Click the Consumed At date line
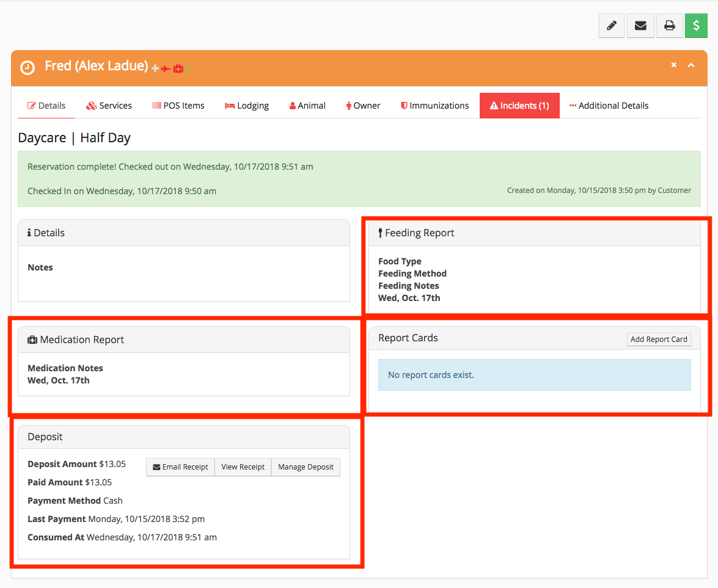Screen dimensions: 718x588 [x=122, y=537]
